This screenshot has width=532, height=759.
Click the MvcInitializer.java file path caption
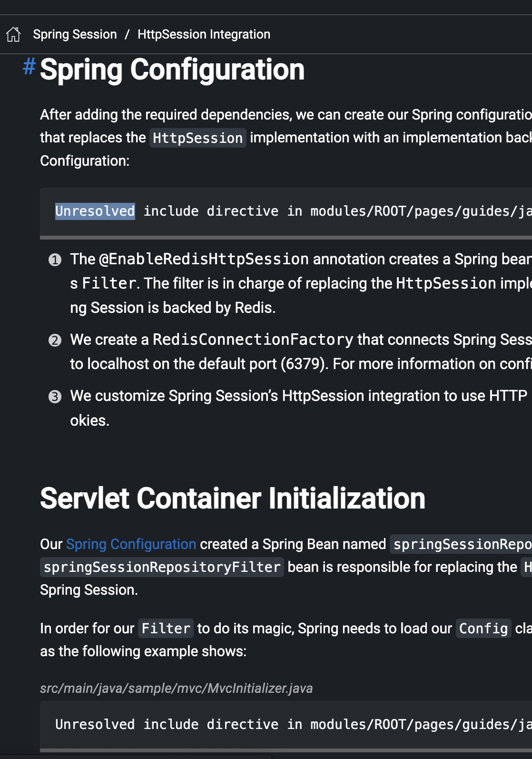177,688
